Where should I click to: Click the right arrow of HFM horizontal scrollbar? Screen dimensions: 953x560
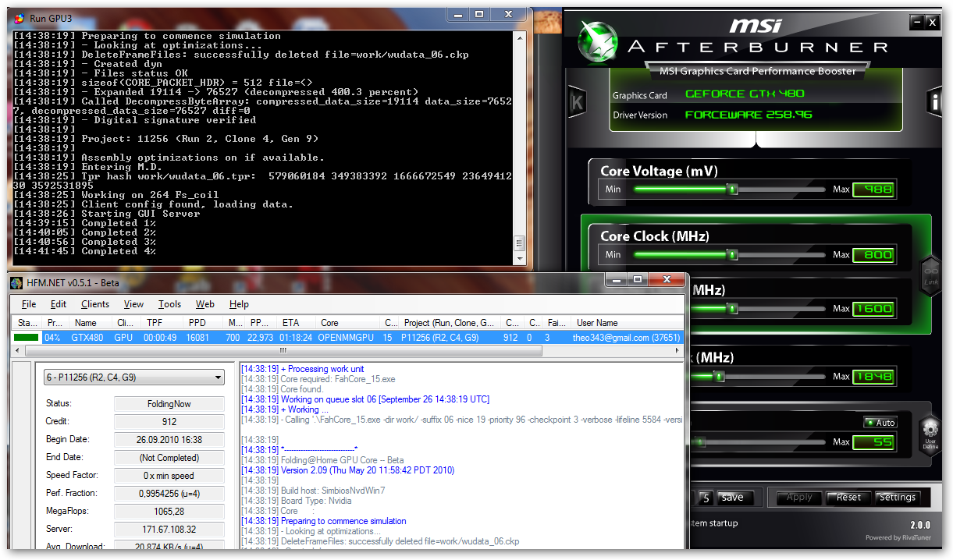[x=679, y=352]
